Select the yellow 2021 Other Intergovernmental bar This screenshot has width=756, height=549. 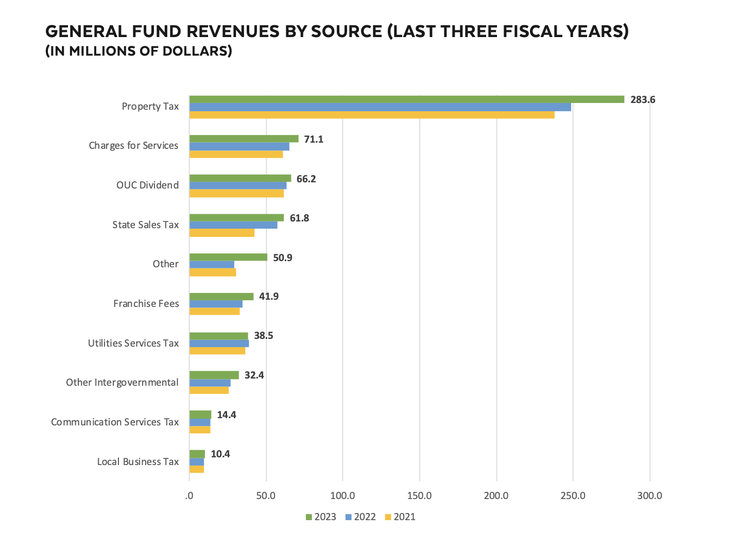pyautogui.click(x=209, y=390)
